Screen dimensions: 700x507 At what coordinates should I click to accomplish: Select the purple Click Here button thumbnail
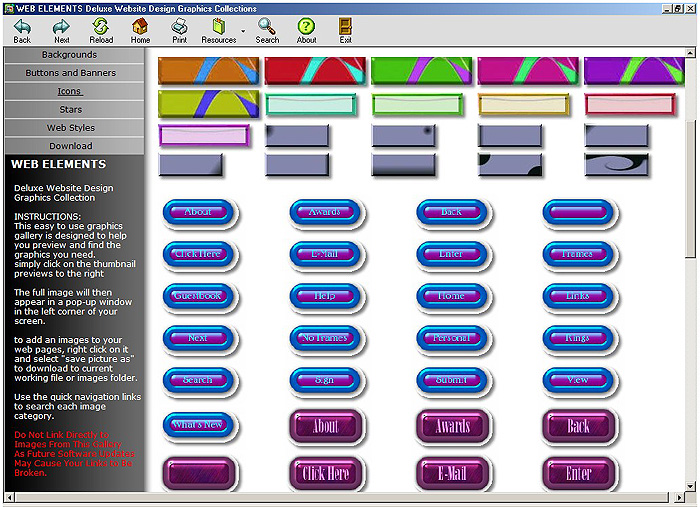click(x=325, y=473)
